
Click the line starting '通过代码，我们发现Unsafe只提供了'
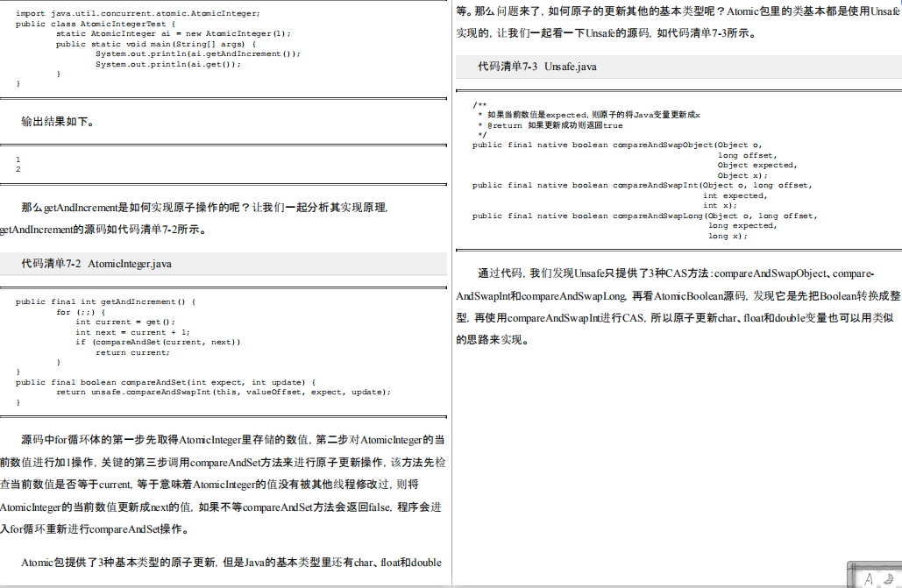[x=676, y=274]
